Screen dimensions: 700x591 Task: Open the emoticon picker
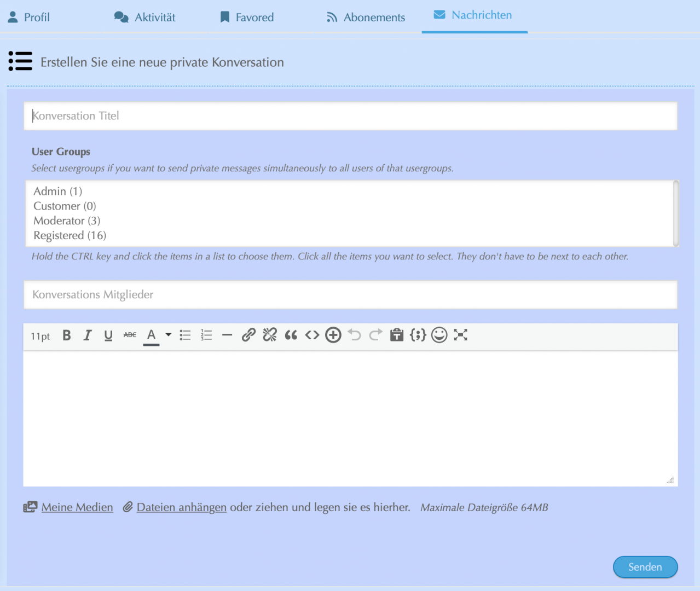(439, 335)
